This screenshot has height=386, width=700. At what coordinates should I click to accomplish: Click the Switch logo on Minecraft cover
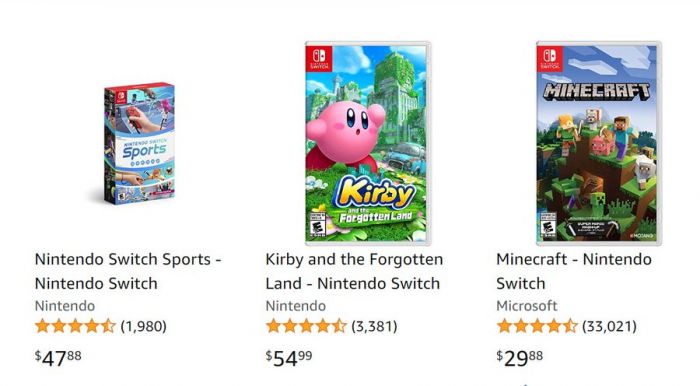[550, 58]
